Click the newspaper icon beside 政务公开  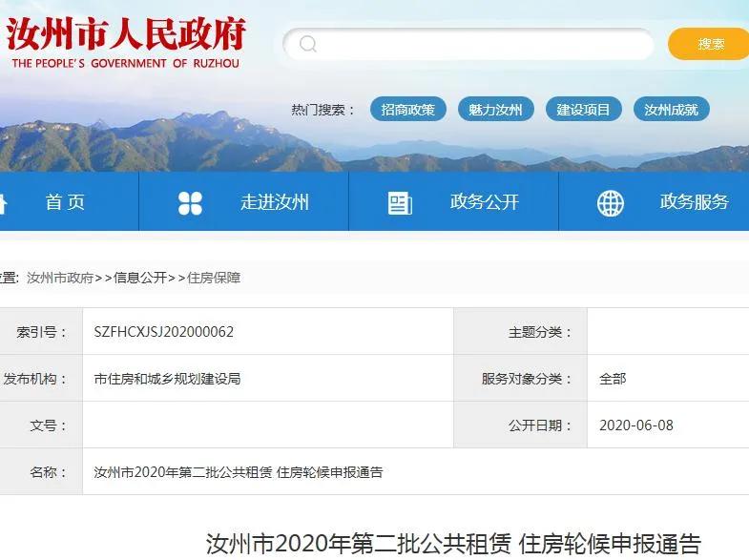click(x=400, y=203)
